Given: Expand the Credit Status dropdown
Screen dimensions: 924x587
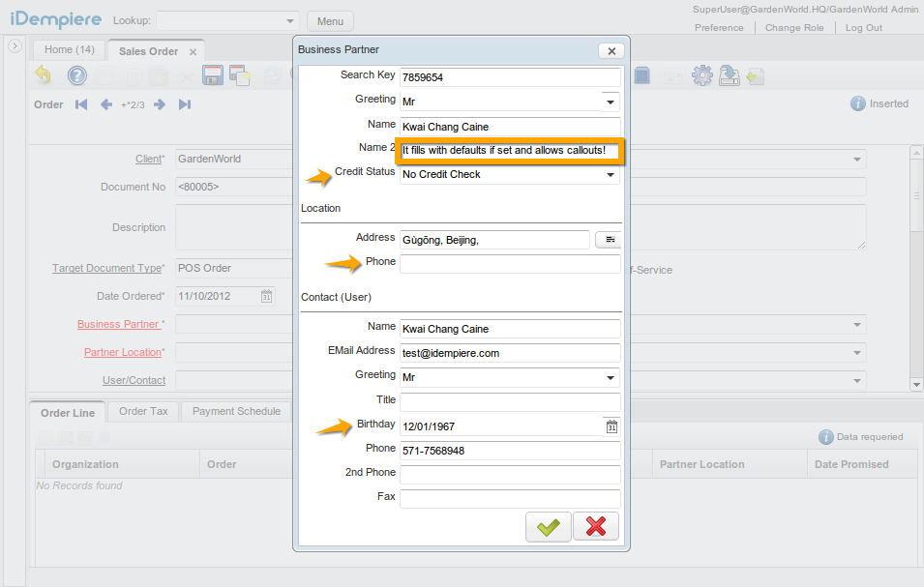Looking at the screenshot, I should point(611,175).
